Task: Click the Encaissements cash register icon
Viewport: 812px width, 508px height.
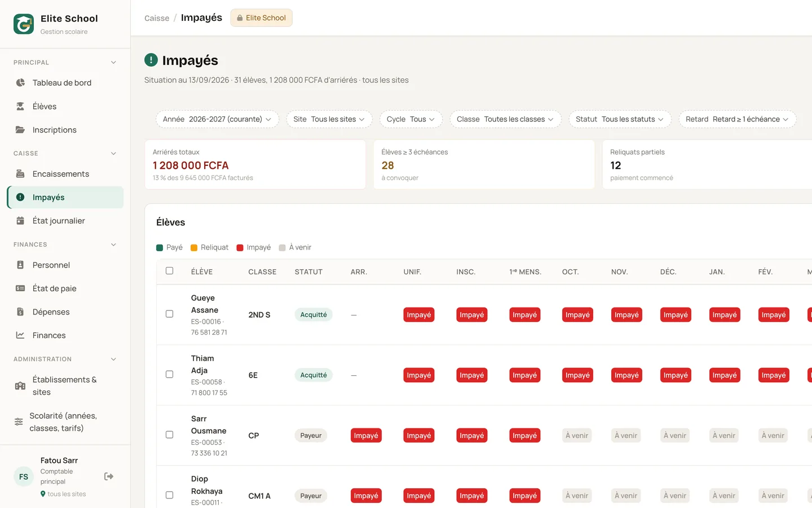Action: click(20, 174)
